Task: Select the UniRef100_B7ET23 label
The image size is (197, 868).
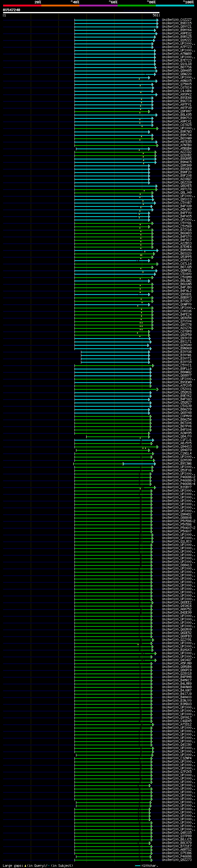Action: [177, 61]
